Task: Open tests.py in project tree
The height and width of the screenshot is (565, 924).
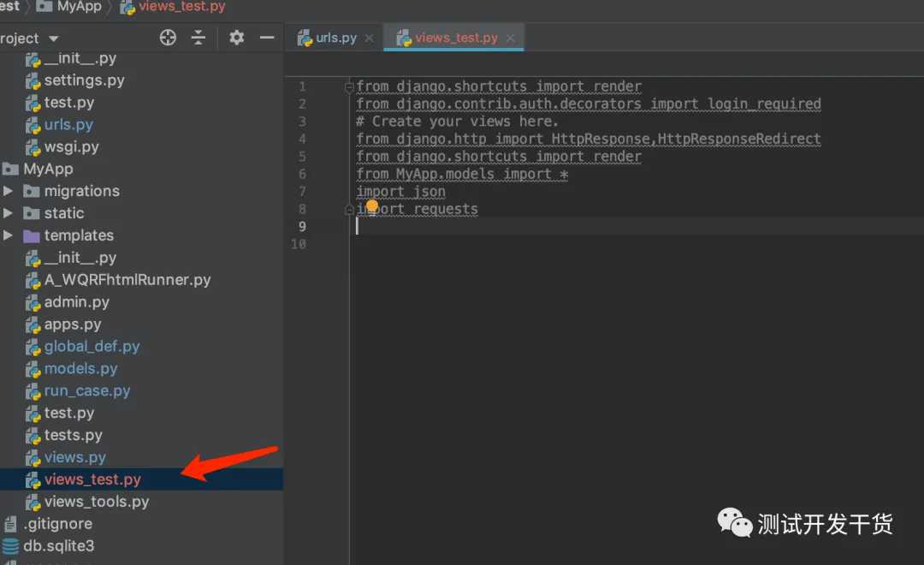Action: click(x=73, y=435)
